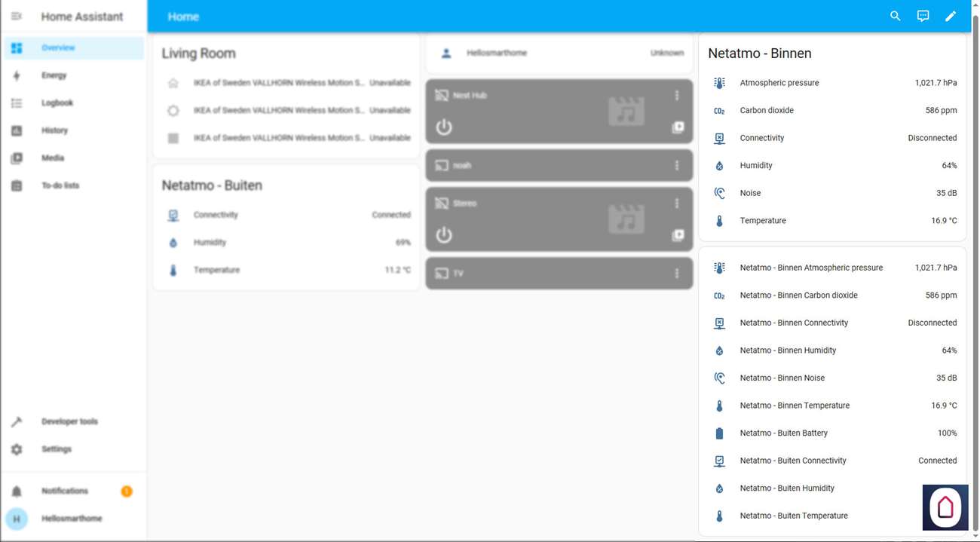Viewport: 980px width, 542px height.
Task: Open Energy in the sidebar
Action: tap(54, 75)
